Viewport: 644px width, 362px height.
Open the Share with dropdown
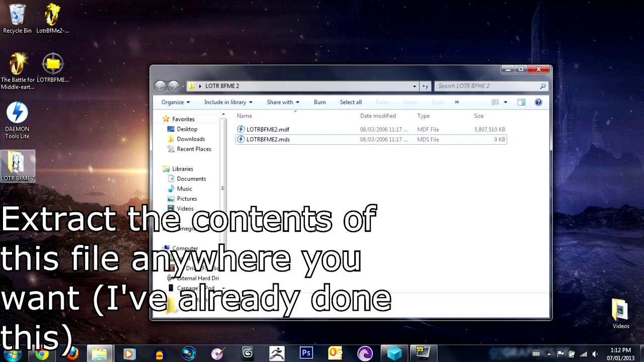283,102
